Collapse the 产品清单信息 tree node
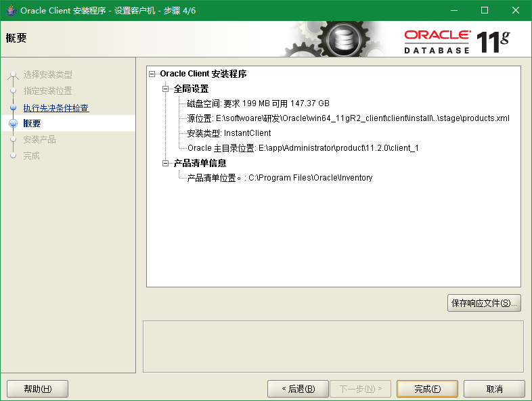This screenshot has height=401, width=532. [166, 163]
